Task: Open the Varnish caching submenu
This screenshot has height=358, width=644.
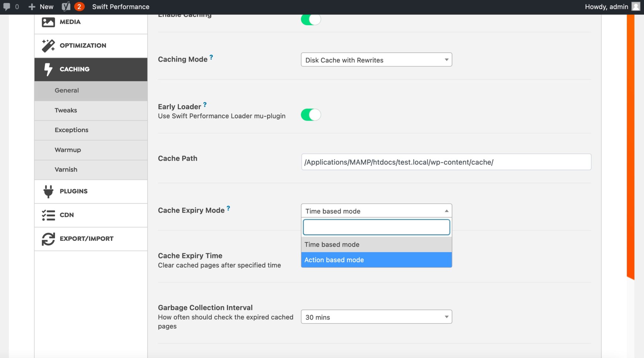Action: (x=91, y=170)
